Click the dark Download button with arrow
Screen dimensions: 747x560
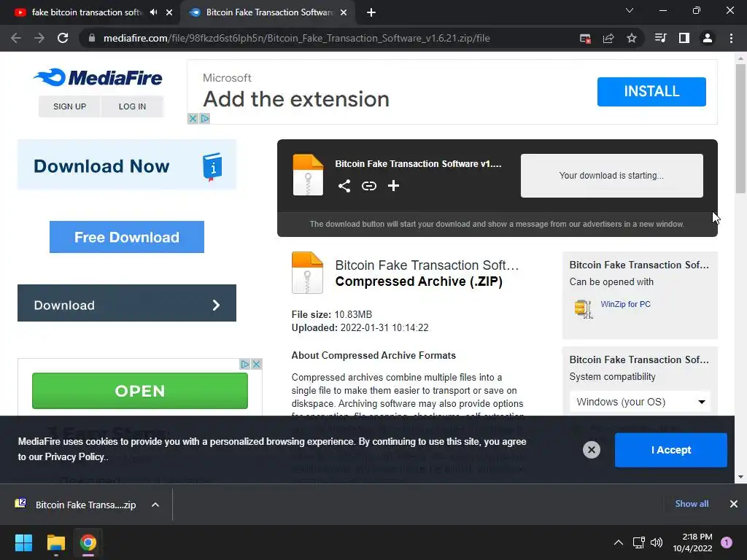tap(127, 303)
